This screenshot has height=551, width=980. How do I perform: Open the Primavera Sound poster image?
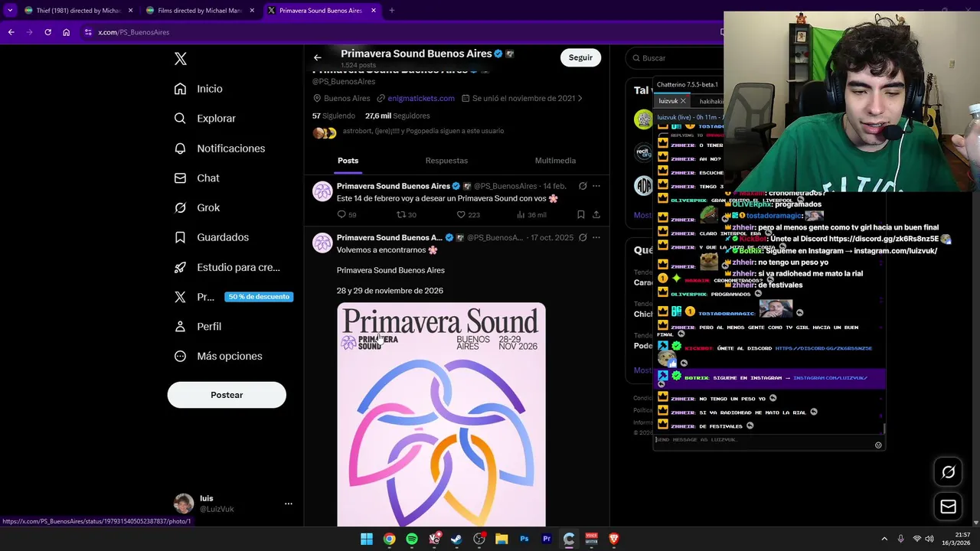coord(441,415)
